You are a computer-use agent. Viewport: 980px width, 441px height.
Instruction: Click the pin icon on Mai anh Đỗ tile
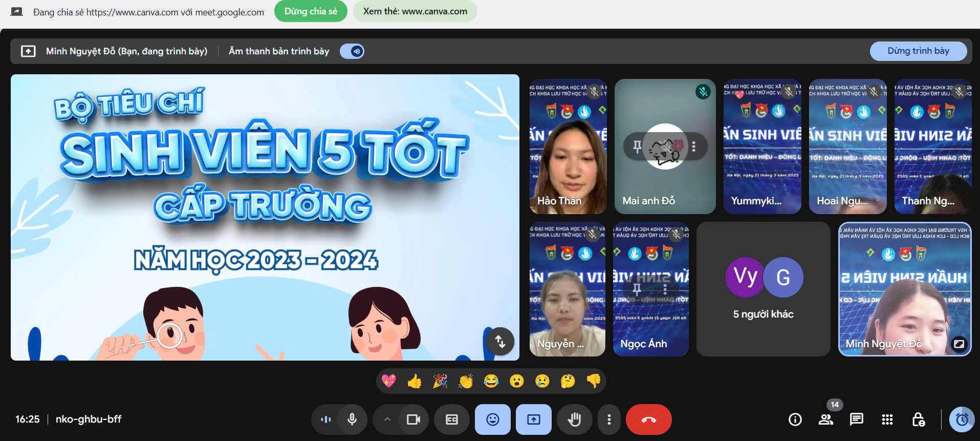[637, 146]
